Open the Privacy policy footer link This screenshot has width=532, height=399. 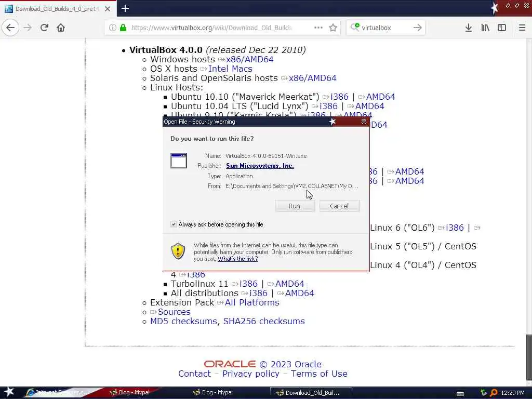click(x=251, y=374)
